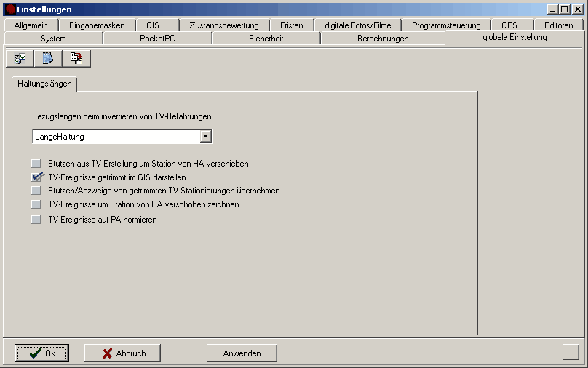Viewport: 588px width, 368px height.
Task: Toggle Stutzen/Abzweige von getrimmten TV-Stationierungen übernehmen
Action: (36, 191)
